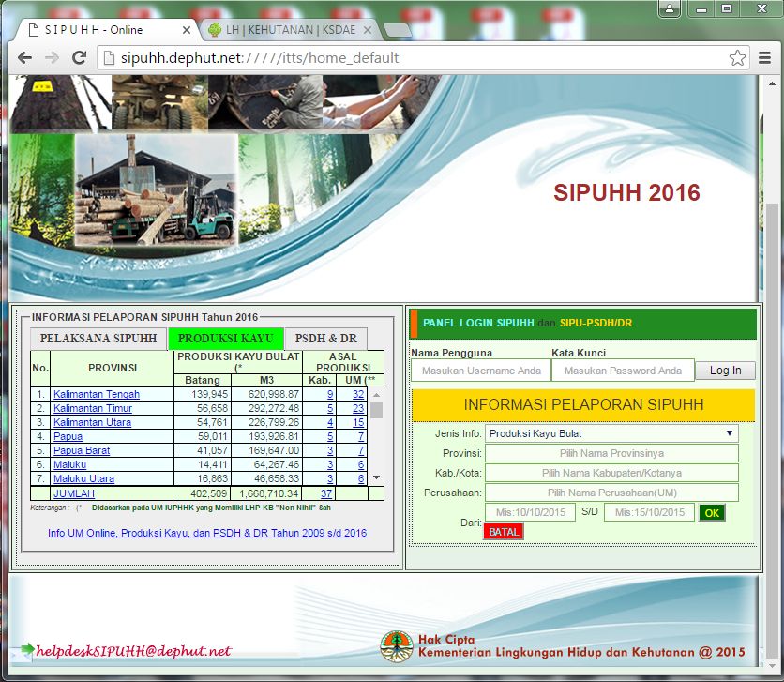Click Kab. value 4 for Kalimantan Utara
Image resolution: width=784 pixels, height=682 pixels.
click(x=330, y=422)
